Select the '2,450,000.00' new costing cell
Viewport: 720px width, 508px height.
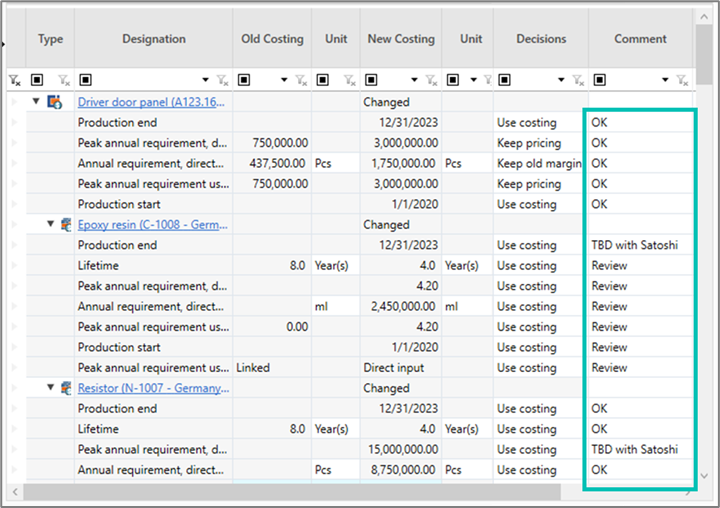401,306
